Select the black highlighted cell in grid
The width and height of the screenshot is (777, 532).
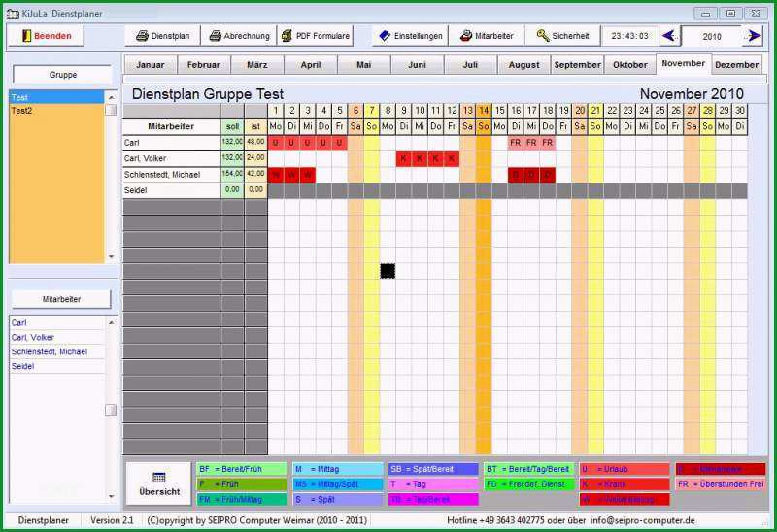[388, 271]
